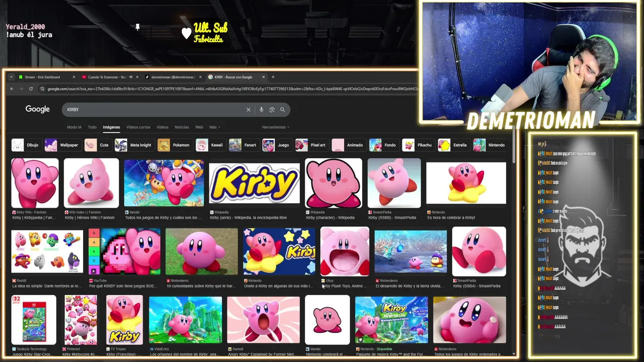This screenshot has width=644, height=362.
Task: Mute the Cuando Te Enamoras tab audio
Action: (x=130, y=77)
